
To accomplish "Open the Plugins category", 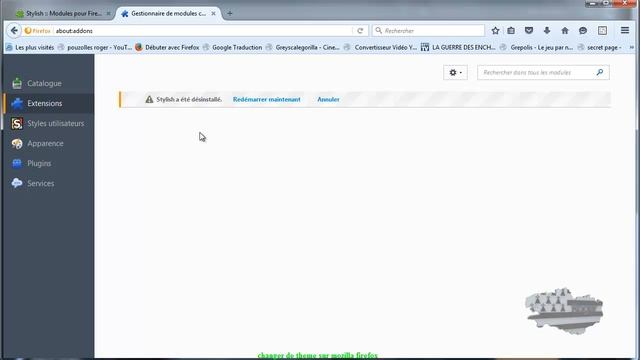I will 48,163.
